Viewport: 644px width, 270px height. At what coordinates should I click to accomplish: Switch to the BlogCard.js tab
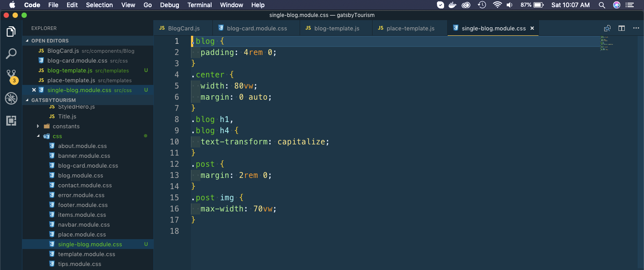point(183,28)
